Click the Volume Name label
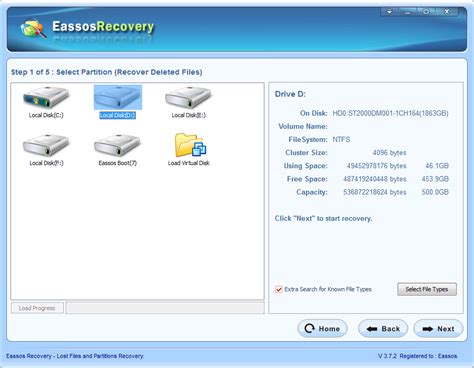The height and width of the screenshot is (368, 474). click(303, 126)
